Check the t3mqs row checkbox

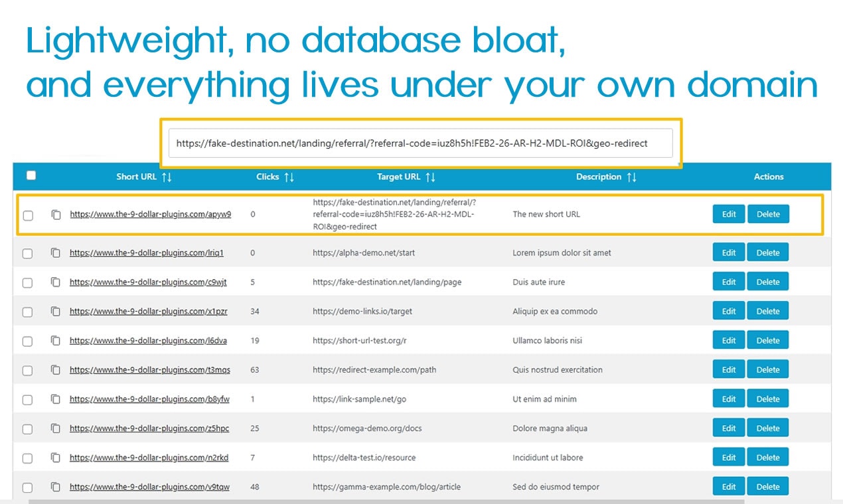[x=28, y=371]
